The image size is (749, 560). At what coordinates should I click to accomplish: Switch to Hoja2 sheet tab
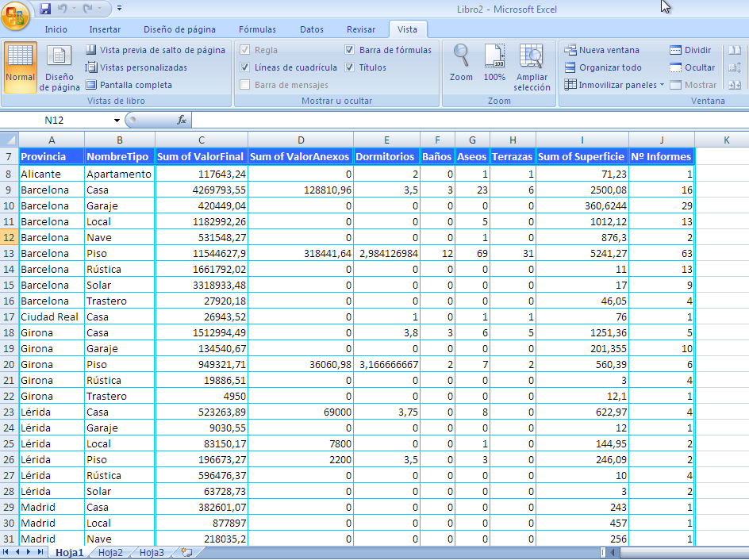tap(110, 552)
